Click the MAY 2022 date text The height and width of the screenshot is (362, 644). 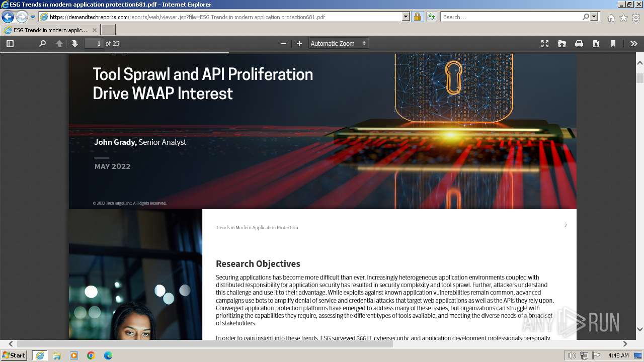coord(112,166)
